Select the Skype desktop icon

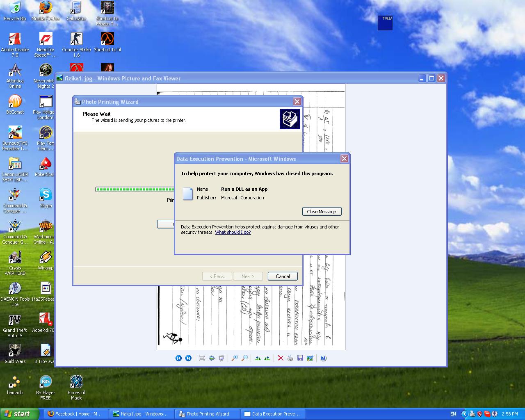click(x=46, y=198)
